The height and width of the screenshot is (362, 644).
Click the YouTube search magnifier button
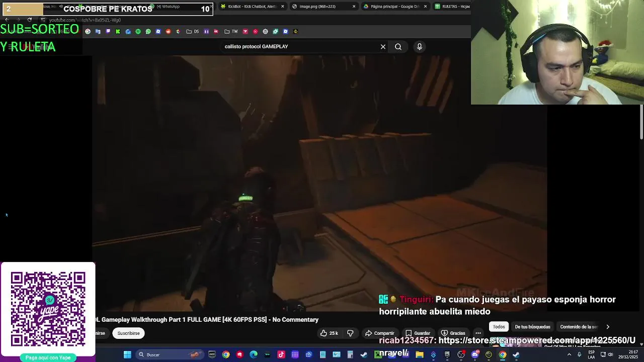[x=398, y=47]
